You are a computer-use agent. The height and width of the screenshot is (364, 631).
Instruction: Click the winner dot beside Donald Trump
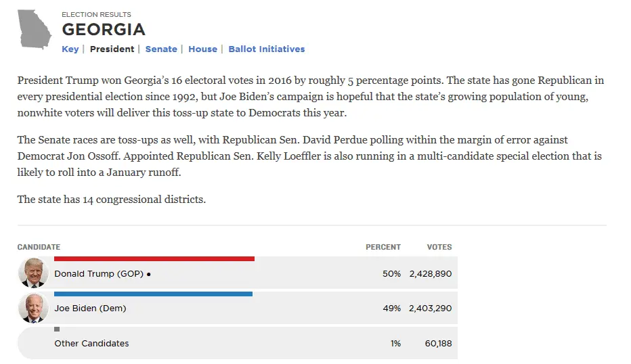pyautogui.click(x=148, y=275)
